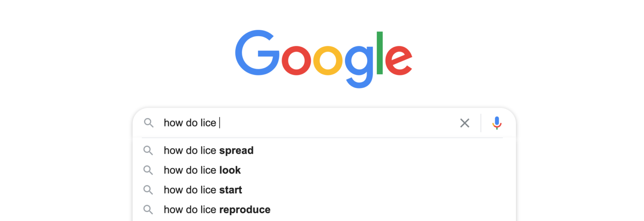Click the magnifier icon inside search box
This screenshot has width=644, height=221.
[148, 123]
